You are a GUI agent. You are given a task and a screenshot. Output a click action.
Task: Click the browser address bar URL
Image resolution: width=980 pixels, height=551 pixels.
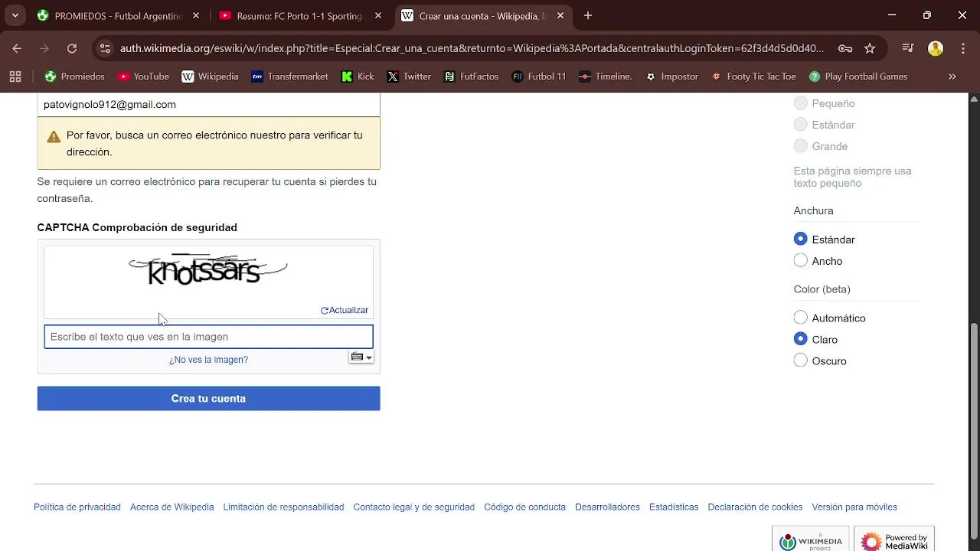click(x=472, y=48)
